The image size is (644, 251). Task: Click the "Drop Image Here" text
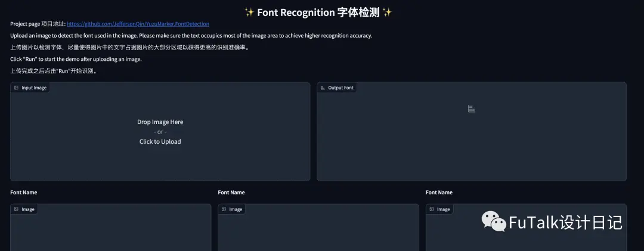pos(160,122)
